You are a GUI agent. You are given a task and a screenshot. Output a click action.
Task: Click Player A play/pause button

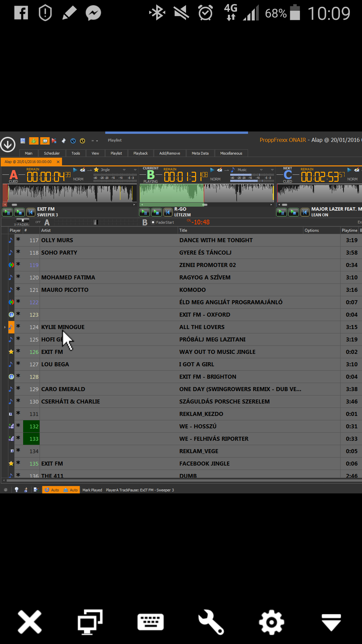(x=7, y=212)
